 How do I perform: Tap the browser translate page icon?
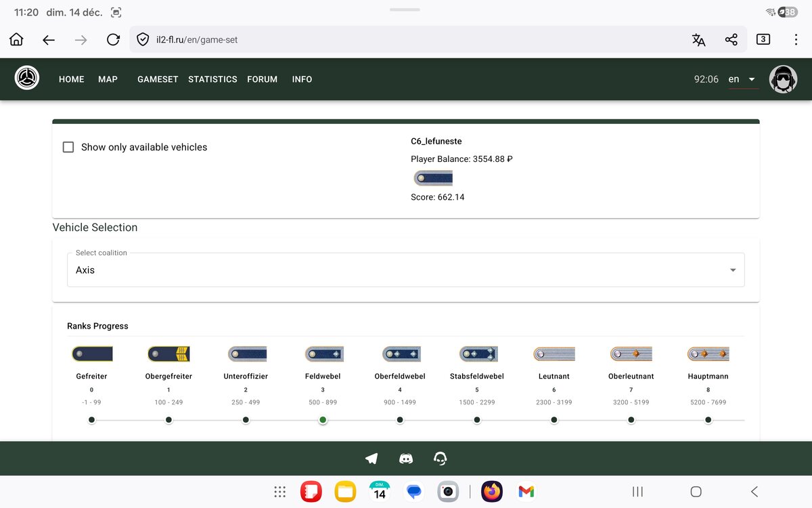[698, 39]
